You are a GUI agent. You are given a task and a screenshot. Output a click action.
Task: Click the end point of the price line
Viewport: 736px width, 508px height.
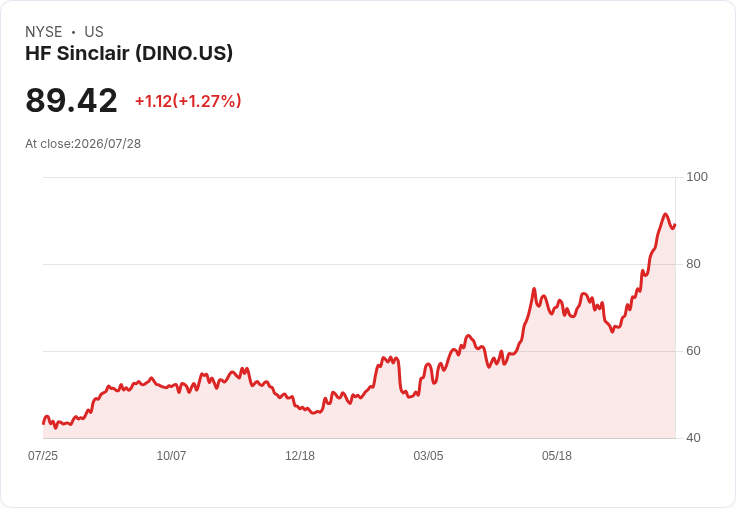[675, 225]
